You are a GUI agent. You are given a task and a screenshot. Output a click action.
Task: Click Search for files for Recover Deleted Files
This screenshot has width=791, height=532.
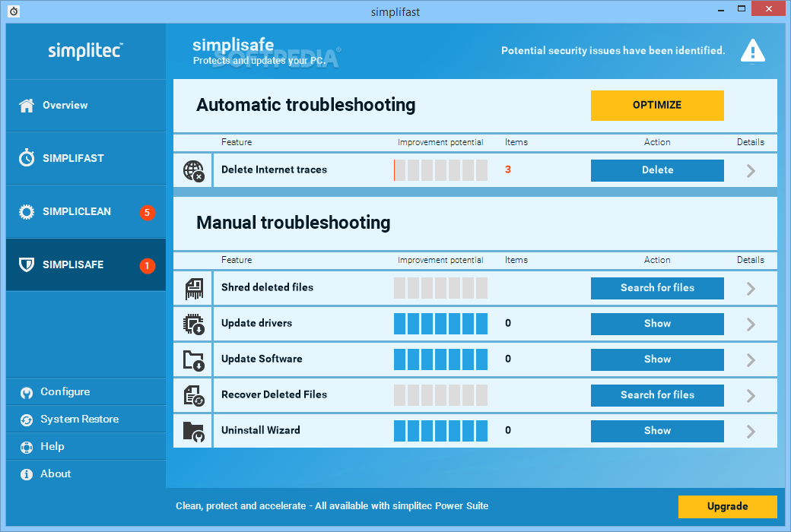pos(657,395)
